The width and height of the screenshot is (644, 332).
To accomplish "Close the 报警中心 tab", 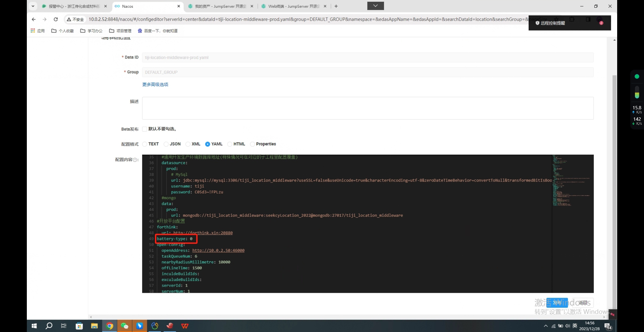I will point(105,6).
